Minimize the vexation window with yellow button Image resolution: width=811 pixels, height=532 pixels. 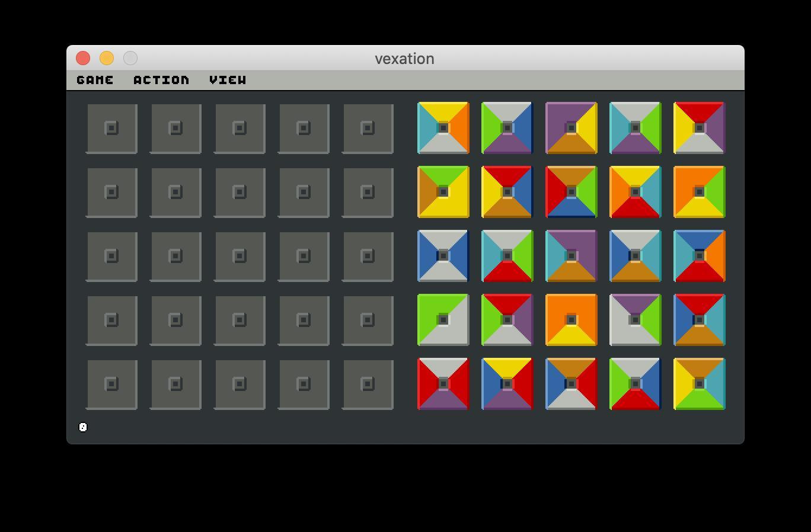click(x=107, y=58)
